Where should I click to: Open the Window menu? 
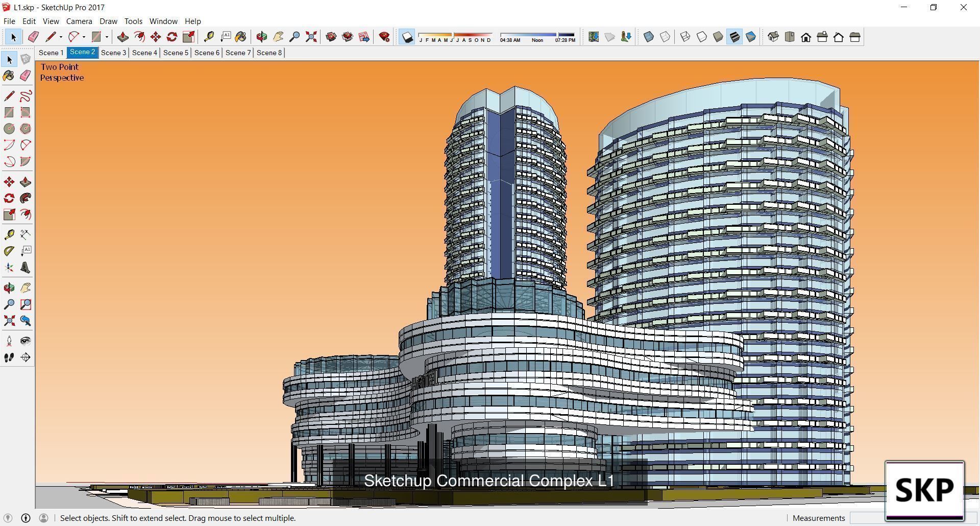pos(163,21)
